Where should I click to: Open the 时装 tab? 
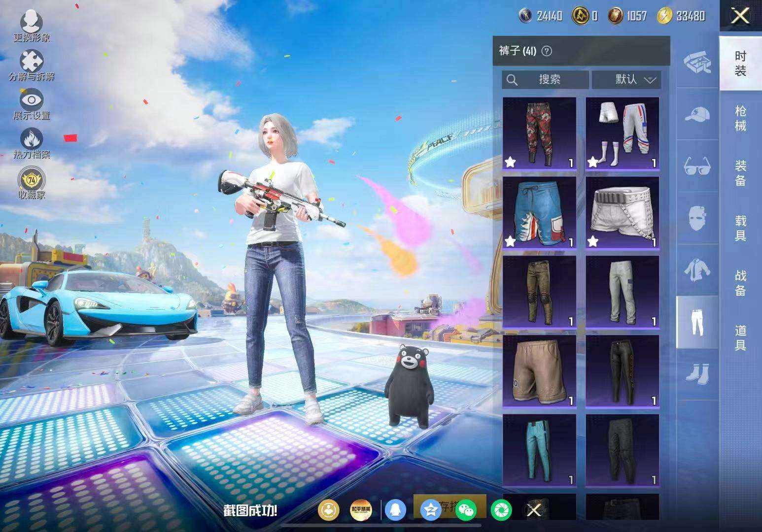tap(740, 63)
